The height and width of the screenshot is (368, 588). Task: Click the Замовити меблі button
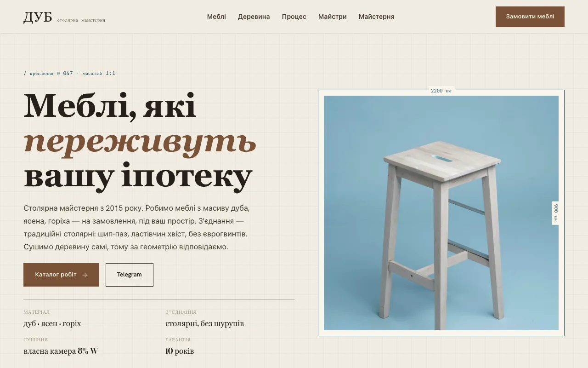pos(530,17)
